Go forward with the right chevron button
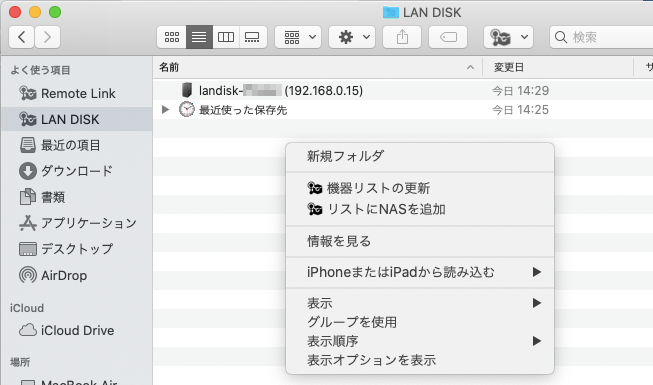 (47, 37)
